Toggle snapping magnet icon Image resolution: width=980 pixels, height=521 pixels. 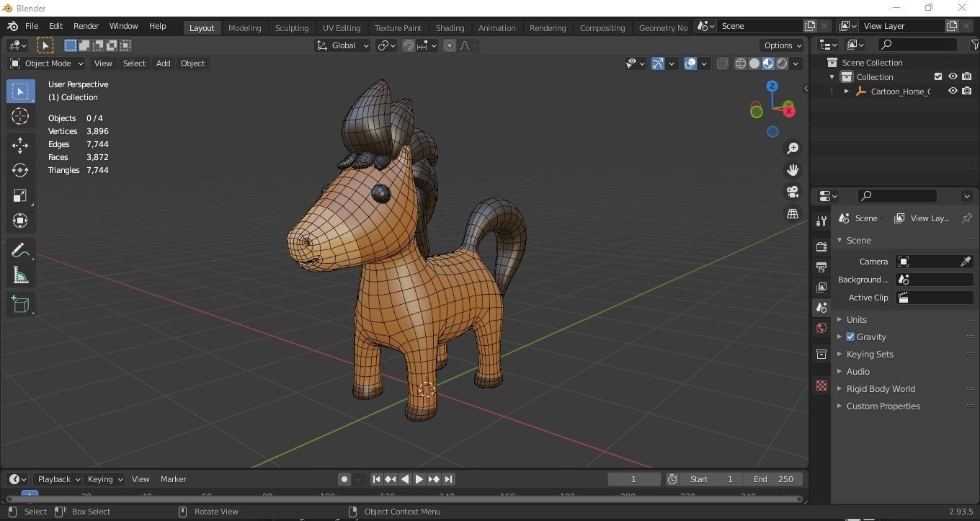(x=409, y=45)
